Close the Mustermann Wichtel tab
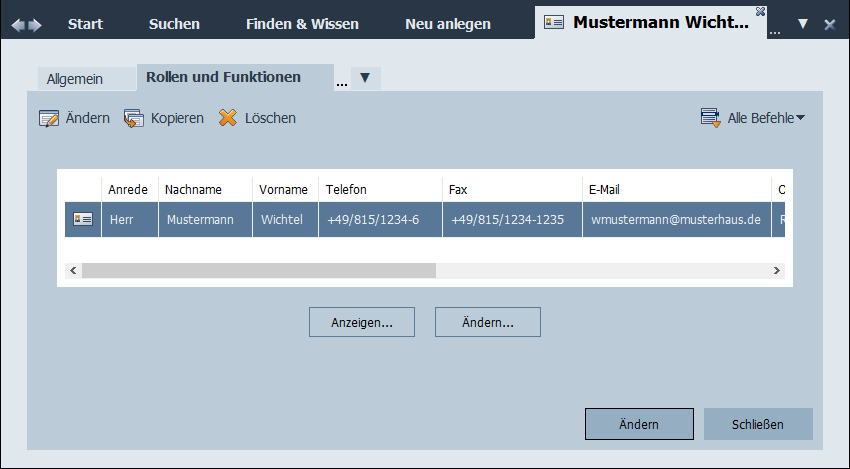The height and width of the screenshot is (469, 850). 760,11
